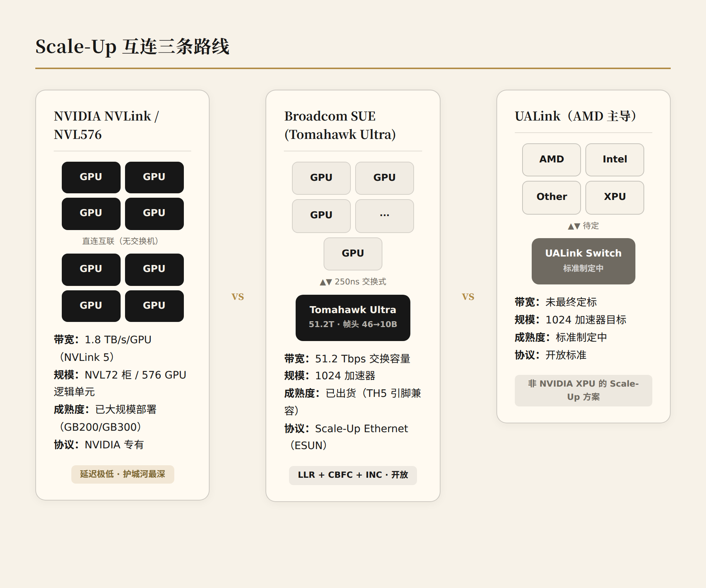Click the text "（NVLink 5）"
This screenshot has height=588, width=706.
[87, 357]
